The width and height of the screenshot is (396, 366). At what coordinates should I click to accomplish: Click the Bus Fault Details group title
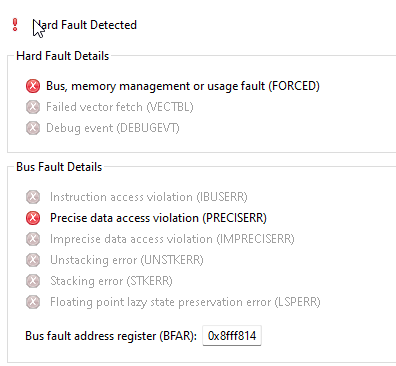[59, 167]
